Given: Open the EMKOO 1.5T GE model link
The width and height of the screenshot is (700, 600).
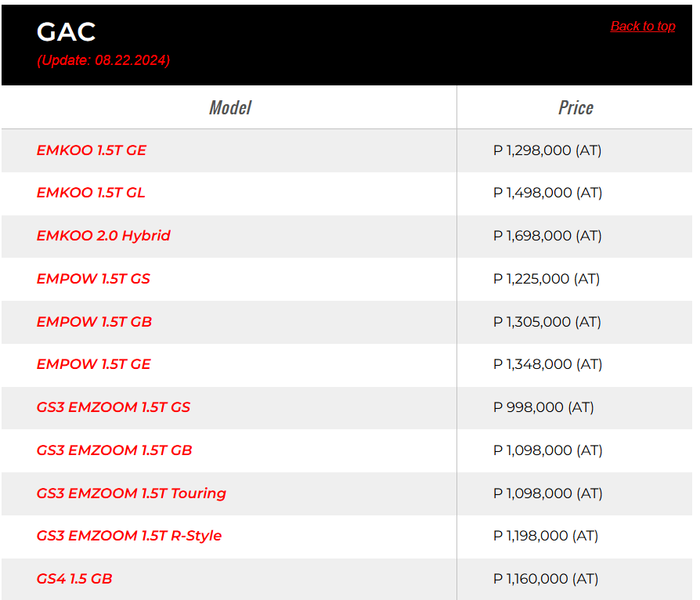Looking at the screenshot, I should click(92, 150).
